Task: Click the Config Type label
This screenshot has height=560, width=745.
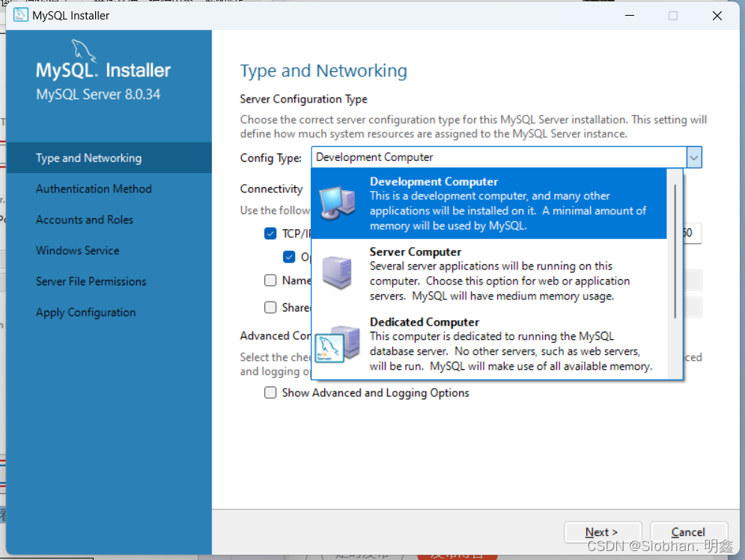Action: [271, 158]
